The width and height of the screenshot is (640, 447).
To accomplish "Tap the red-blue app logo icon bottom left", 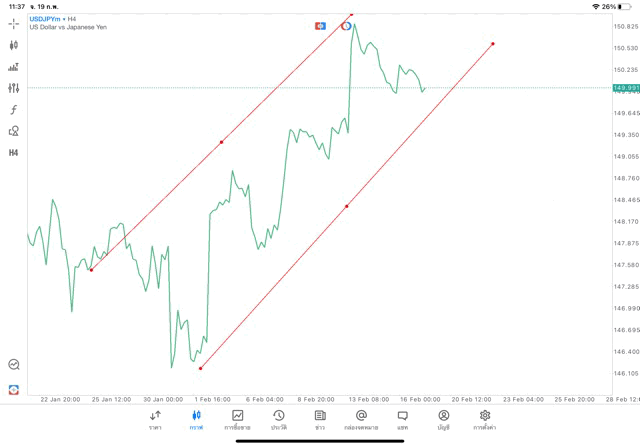I will (x=13, y=388).
